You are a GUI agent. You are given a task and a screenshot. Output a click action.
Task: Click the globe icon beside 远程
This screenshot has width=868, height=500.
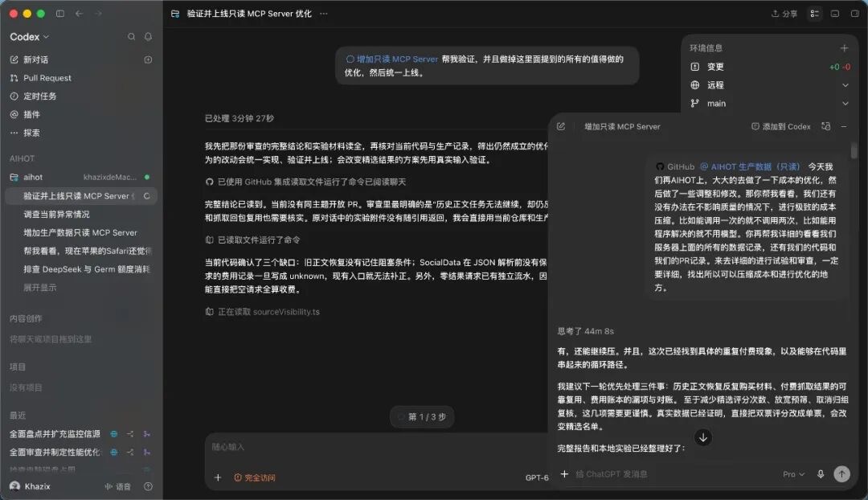tap(694, 84)
